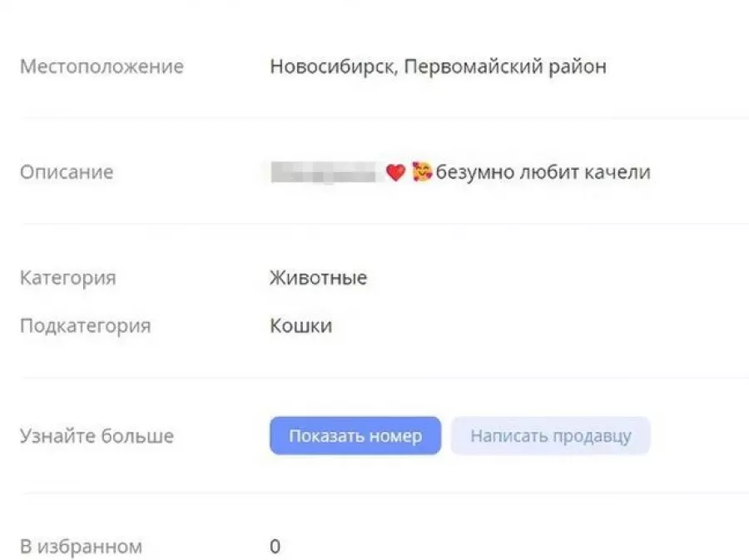Open the Животные category value

tap(318, 278)
